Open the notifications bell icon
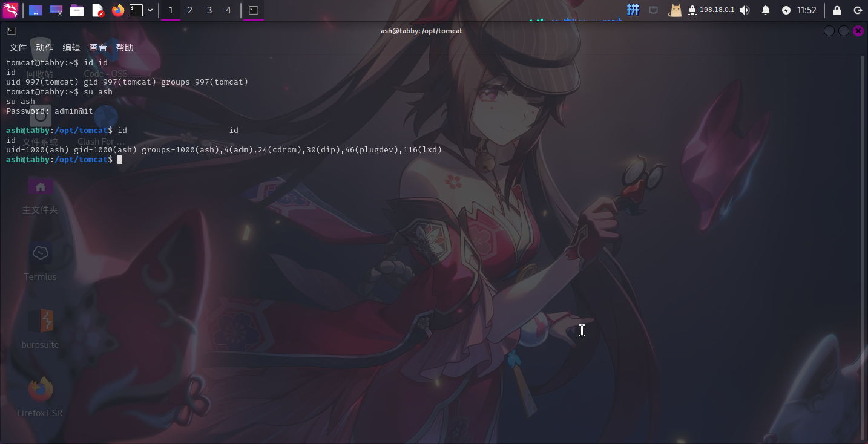The height and width of the screenshot is (444, 868). [766, 10]
